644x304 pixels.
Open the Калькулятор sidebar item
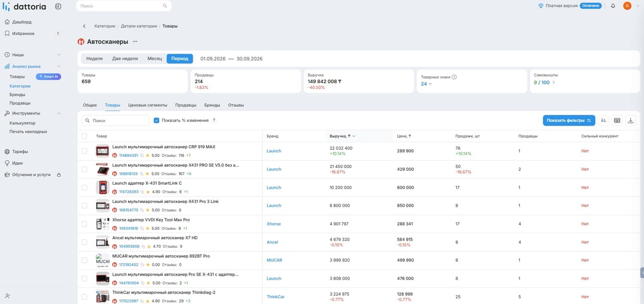pos(22,123)
